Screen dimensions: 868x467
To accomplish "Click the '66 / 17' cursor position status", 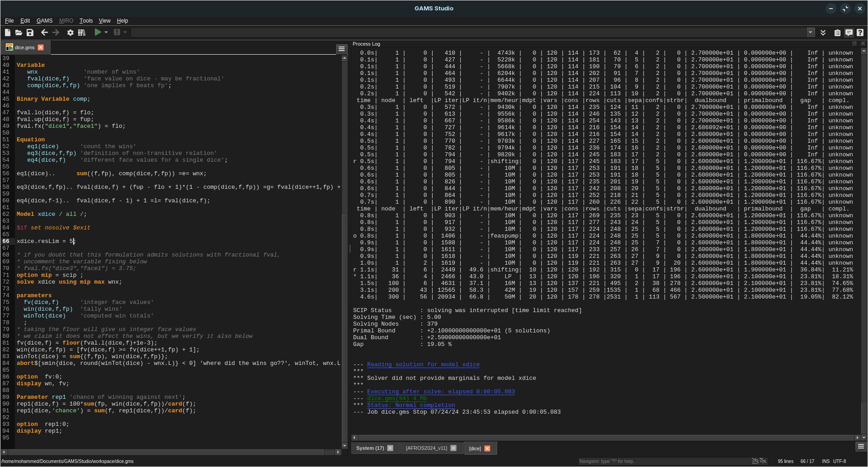I will click(x=807, y=461).
